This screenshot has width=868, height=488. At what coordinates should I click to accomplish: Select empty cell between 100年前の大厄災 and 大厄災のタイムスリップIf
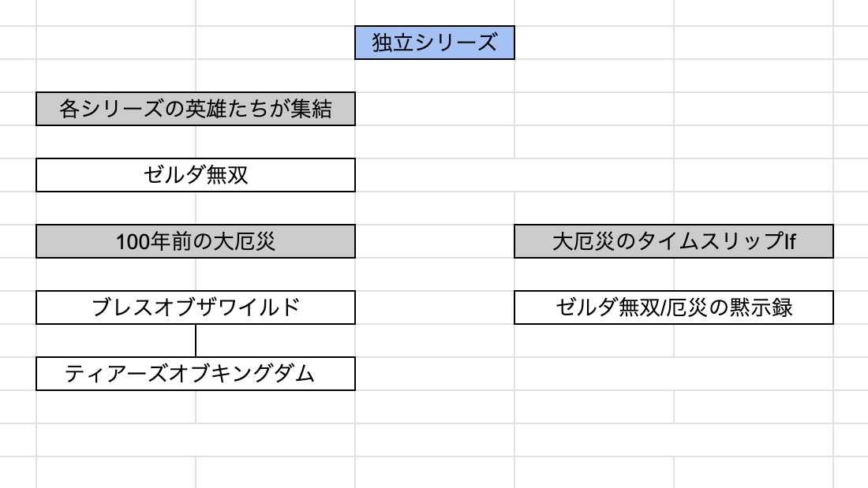pyautogui.click(x=435, y=241)
